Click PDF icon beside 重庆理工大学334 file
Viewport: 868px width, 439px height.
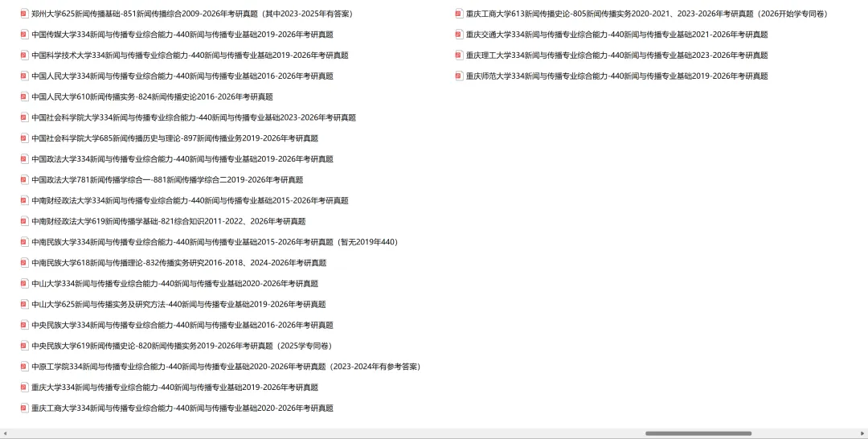tap(459, 55)
